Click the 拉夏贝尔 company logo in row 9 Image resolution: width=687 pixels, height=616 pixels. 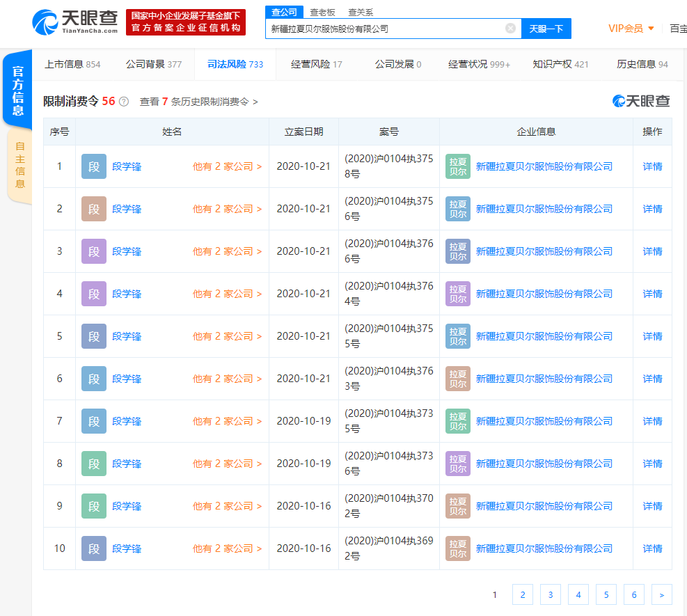(x=458, y=507)
